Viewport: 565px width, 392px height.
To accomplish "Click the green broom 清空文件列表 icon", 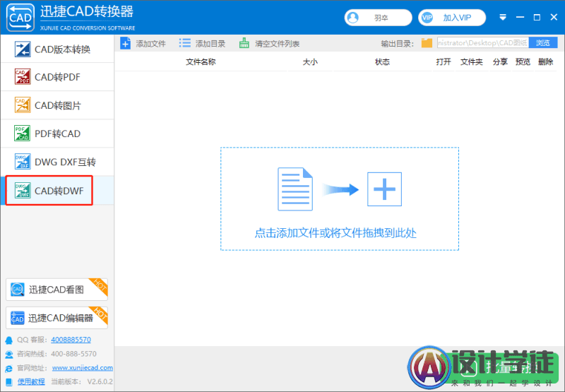I will 244,43.
